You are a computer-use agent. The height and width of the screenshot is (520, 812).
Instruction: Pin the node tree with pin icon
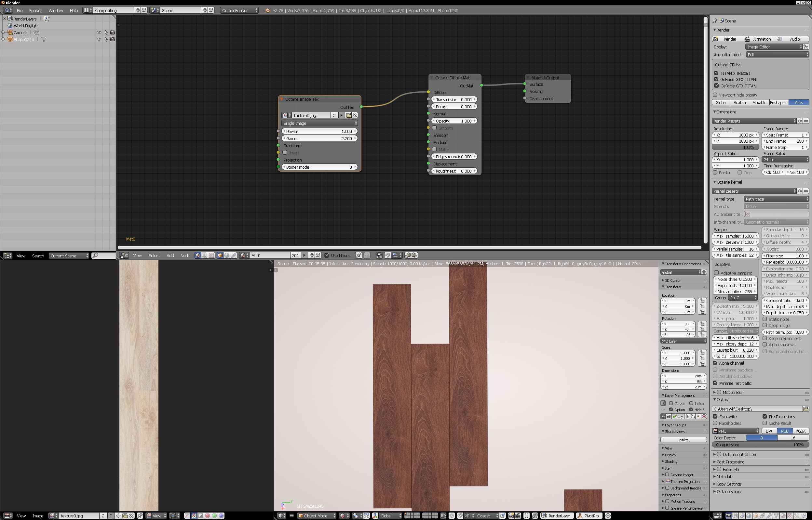(359, 255)
